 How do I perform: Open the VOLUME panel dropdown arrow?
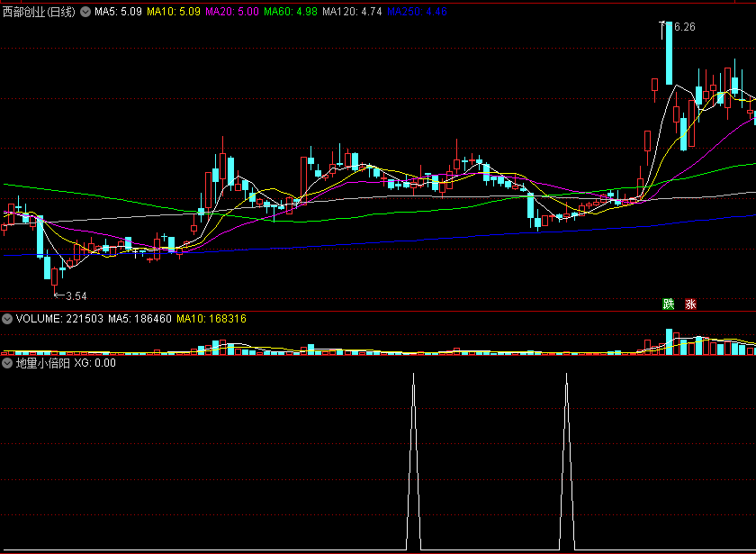[7, 319]
